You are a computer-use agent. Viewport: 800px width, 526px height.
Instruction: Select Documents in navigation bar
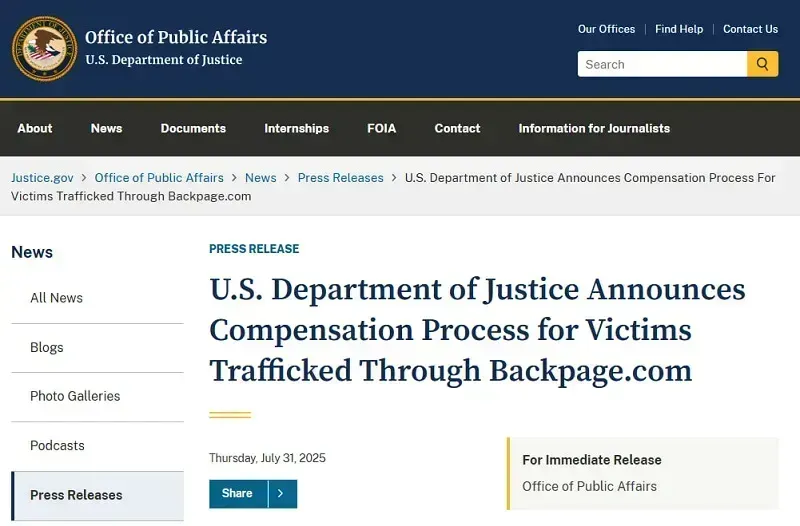point(193,128)
